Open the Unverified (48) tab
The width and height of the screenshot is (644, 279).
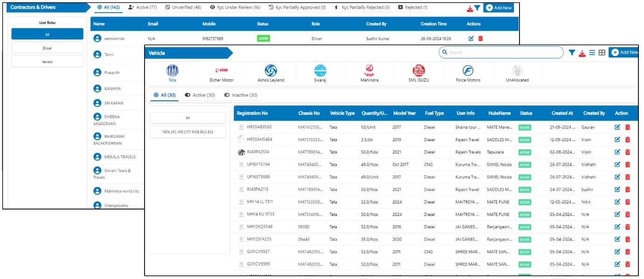[x=182, y=8]
